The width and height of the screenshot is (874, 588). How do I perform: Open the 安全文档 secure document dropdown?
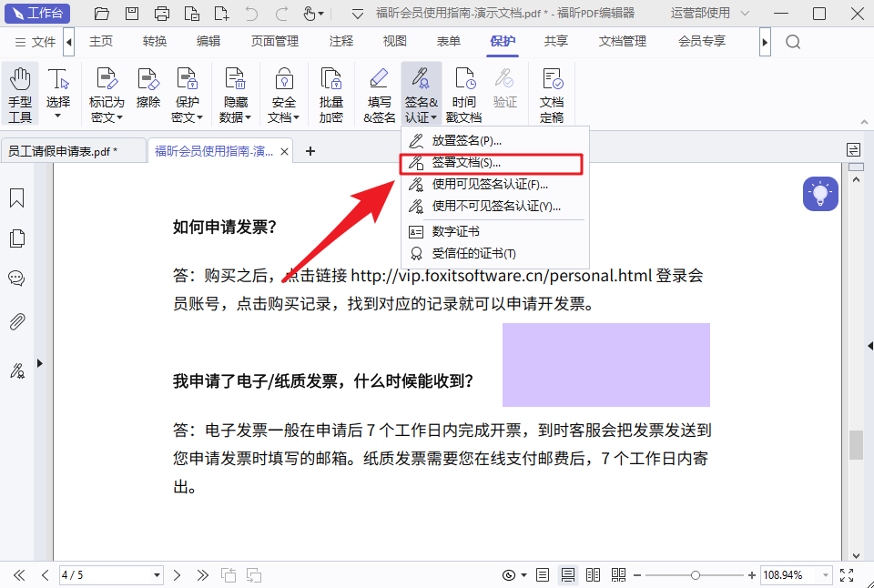(284, 95)
